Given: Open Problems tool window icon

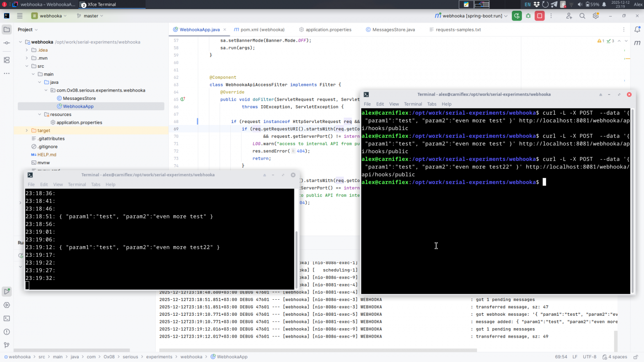Looking at the screenshot, I should [x=7, y=332].
